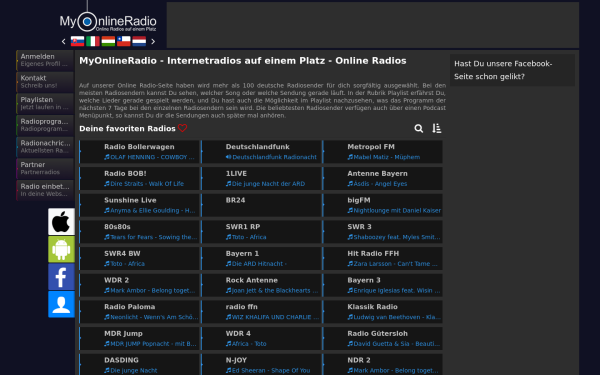
Task: Select the Slovakia flag
Action: tap(78, 41)
